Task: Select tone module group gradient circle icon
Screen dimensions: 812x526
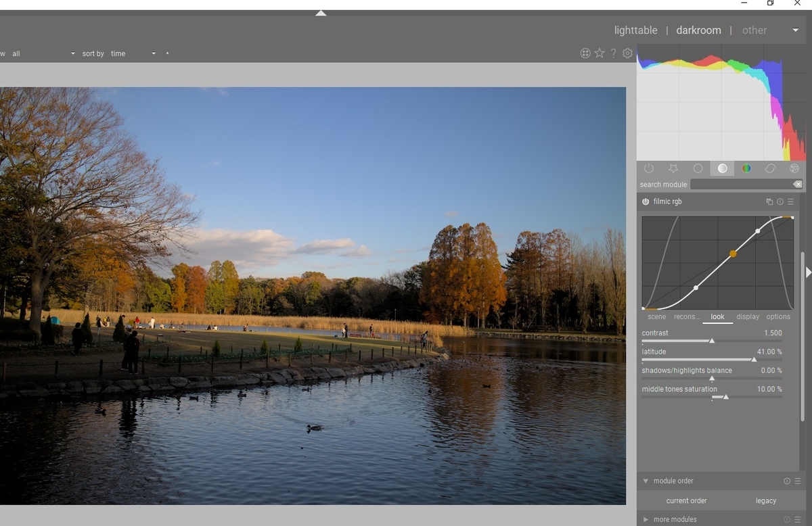Action: [x=722, y=168]
